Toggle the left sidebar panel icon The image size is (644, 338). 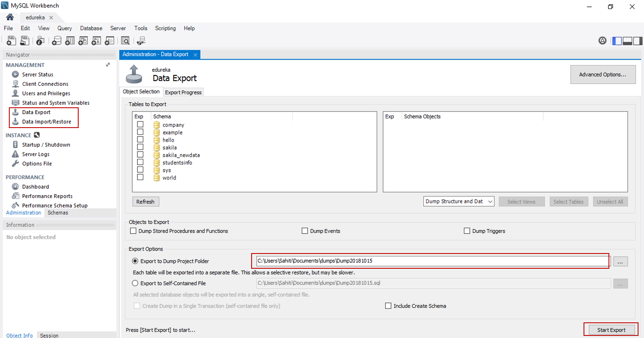(617, 41)
